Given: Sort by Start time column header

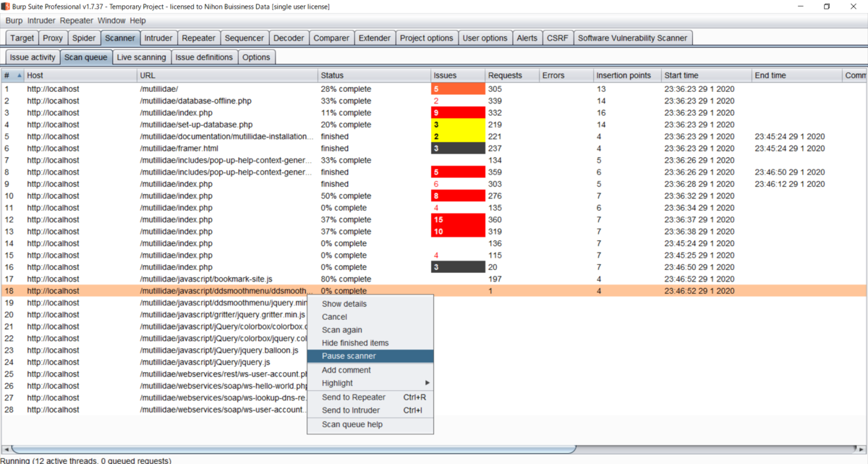Looking at the screenshot, I should pyautogui.click(x=707, y=75).
